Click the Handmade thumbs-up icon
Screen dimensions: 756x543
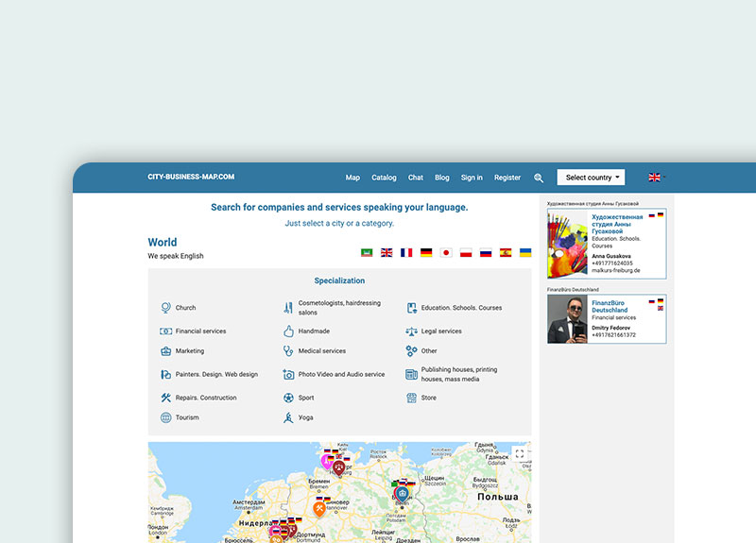[x=288, y=331]
